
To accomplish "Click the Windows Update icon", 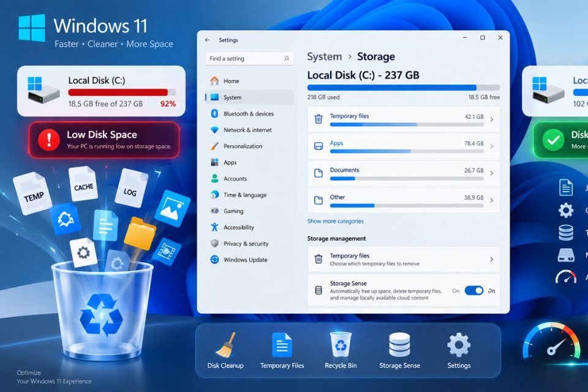I will 214,260.
